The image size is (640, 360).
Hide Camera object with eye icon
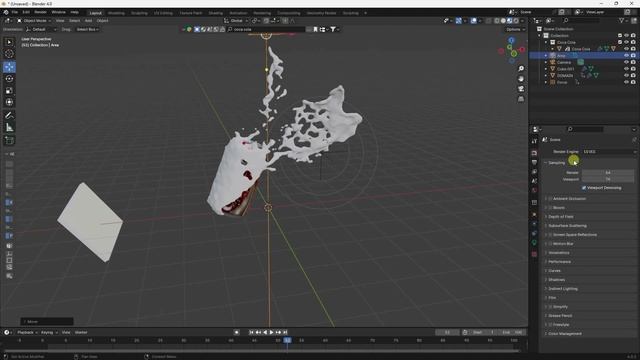pos(627,62)
